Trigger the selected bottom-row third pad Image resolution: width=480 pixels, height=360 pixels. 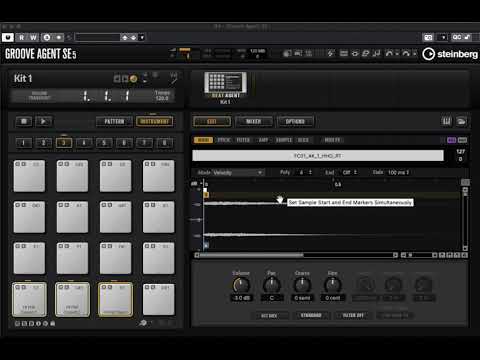click(115, 299)
